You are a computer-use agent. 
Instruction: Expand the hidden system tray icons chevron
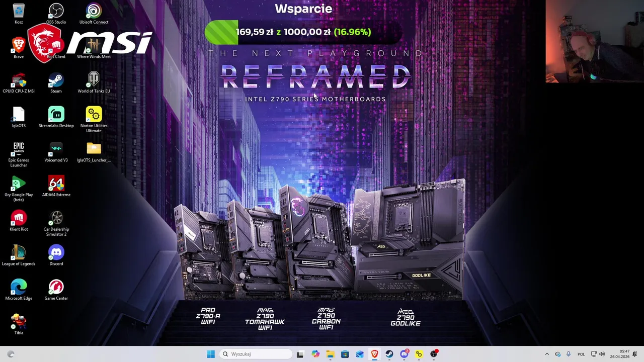pos(547,354)
